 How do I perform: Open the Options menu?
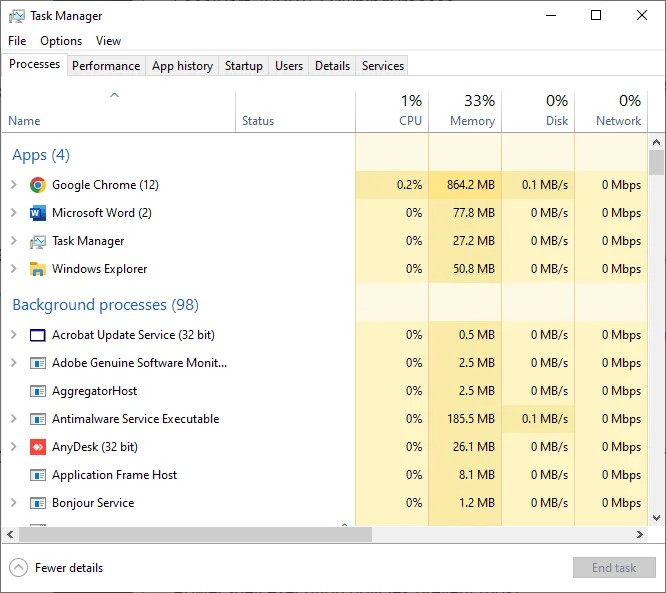(61, 41)
